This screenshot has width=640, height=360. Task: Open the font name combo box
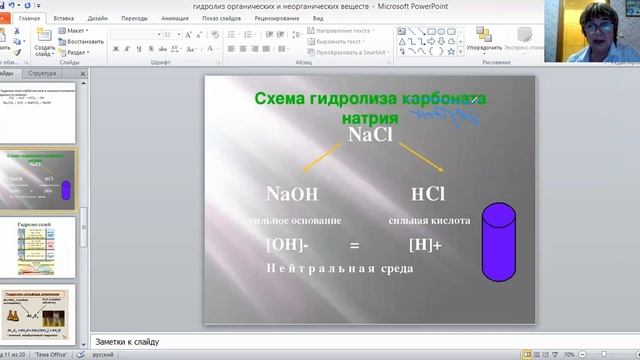(x=136, y=35)
